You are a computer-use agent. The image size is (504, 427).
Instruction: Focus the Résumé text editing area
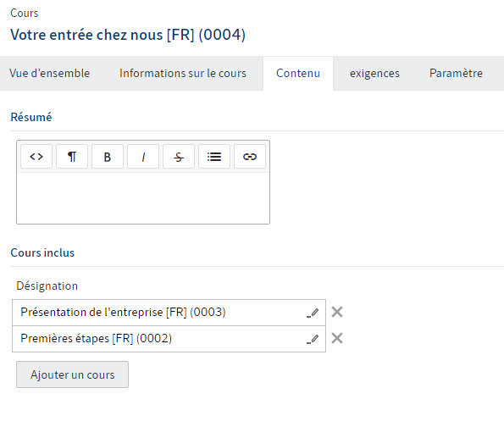pyautogui.click(x=143, y=198)
